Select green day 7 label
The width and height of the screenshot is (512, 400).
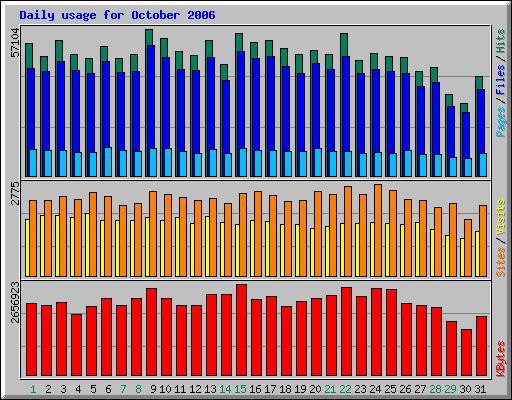pos(123,389)
